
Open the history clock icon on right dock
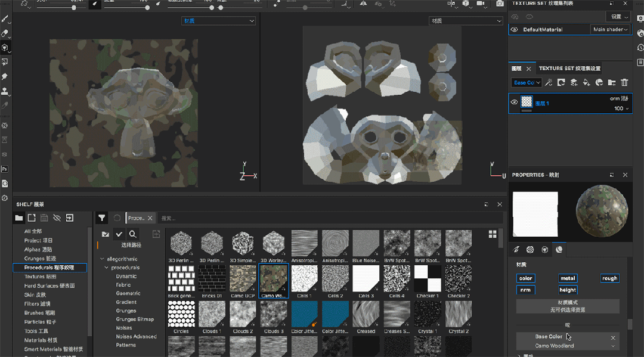pyautogui.click(x=640, y=48)
